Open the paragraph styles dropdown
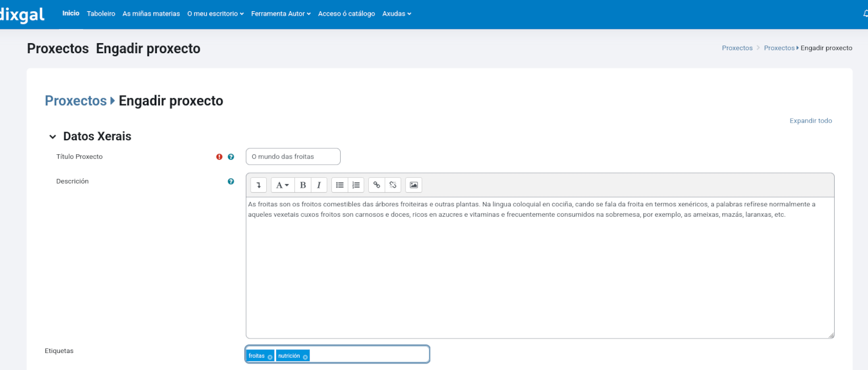 click(x=282, y=185)
